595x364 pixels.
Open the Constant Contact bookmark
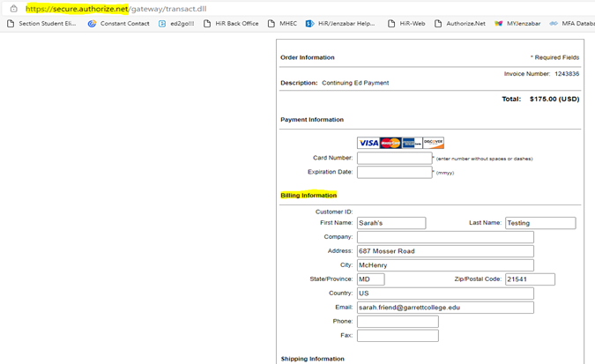coord(119,24)
